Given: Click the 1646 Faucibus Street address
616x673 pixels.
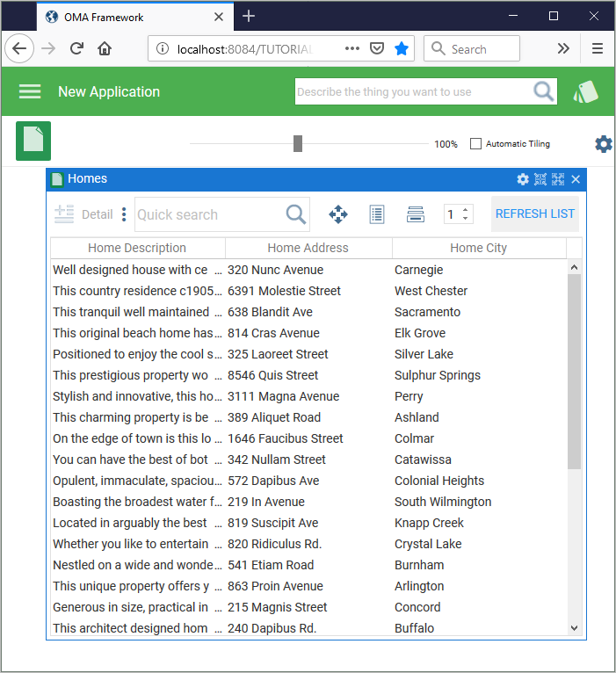Looking at the screenshot, I should click(286, 438).
